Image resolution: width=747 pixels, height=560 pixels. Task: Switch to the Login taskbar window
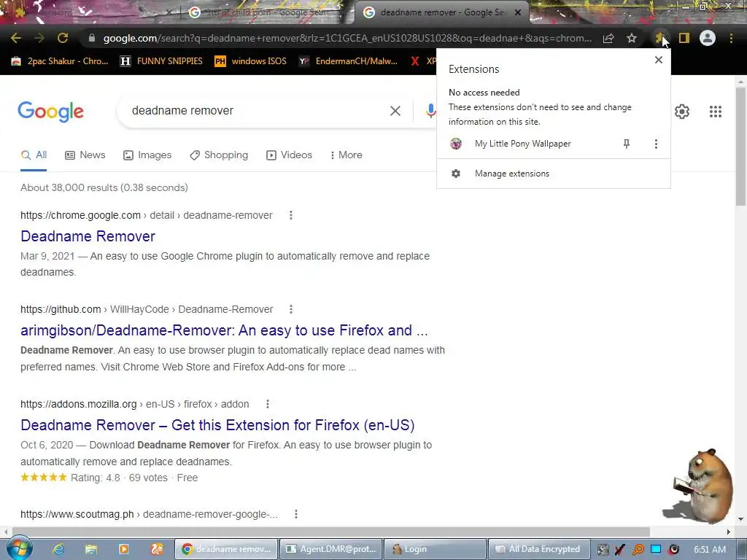(x=435, y=549)
